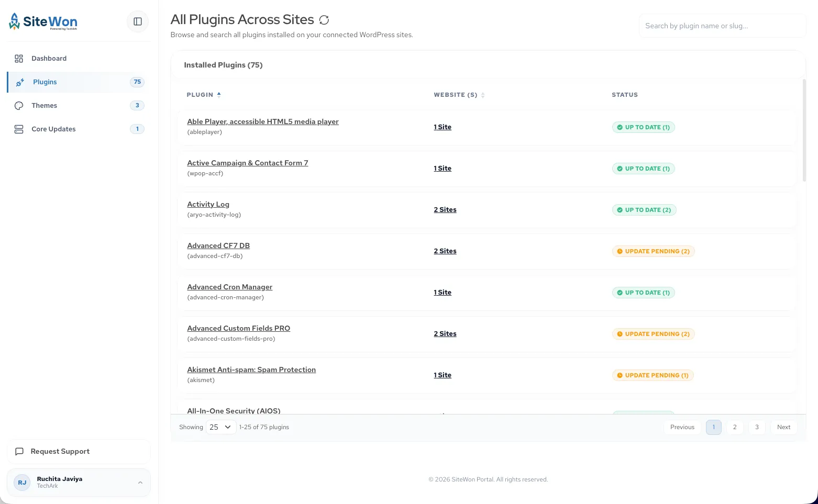Select page 3 in pagination
This screenshot has width=818, height=504.
pyautogui.click(x=757, y=427)
